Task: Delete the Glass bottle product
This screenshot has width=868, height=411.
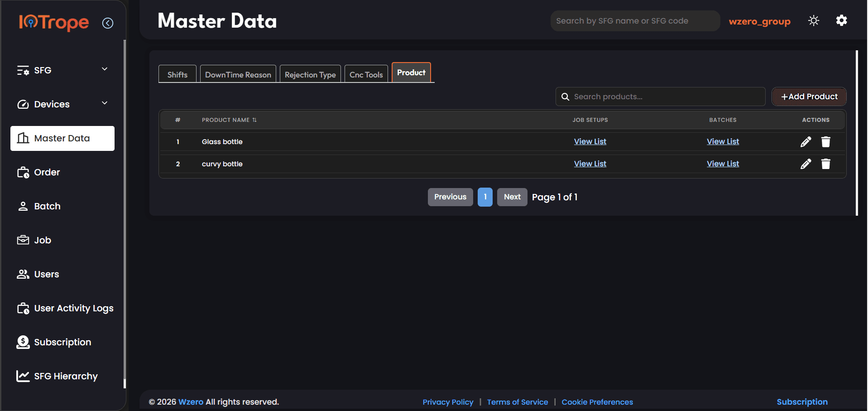Action: (826, 142)
